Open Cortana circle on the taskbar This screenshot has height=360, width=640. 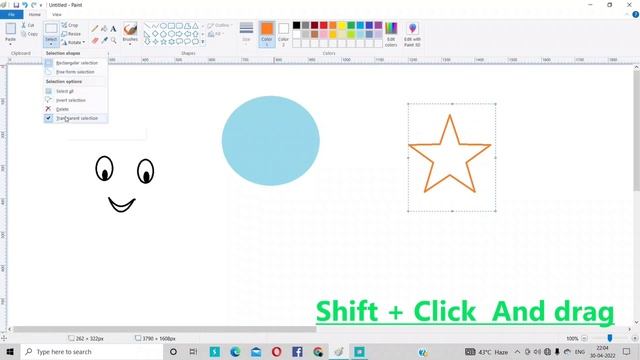173,352
